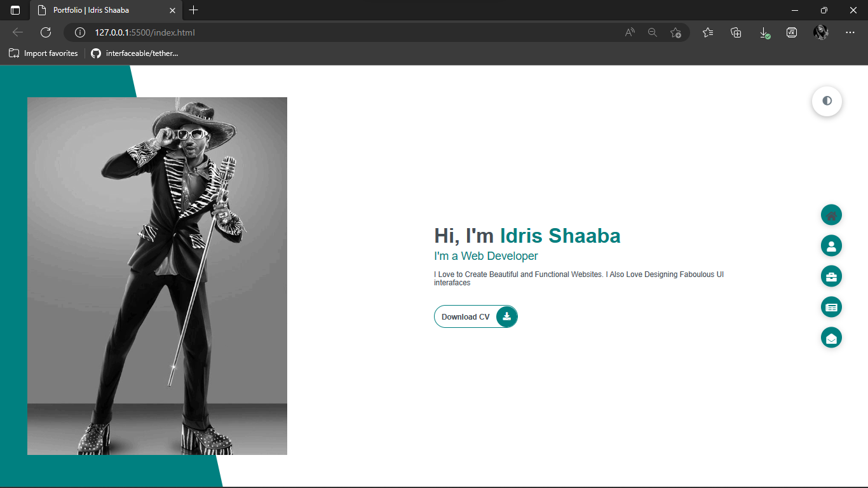Open browser settings via ellipsis menu
This screenshot has height=488, width=868.
pos(850,32)
